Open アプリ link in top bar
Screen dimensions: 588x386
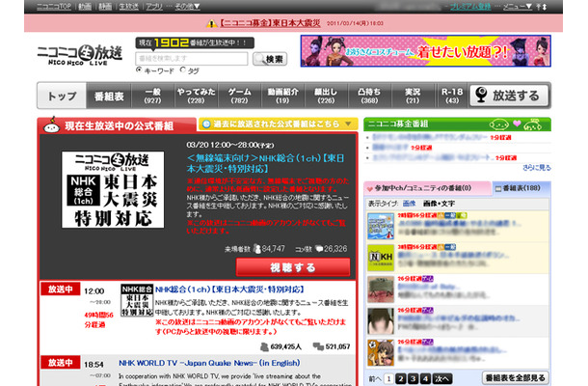click(x=154, y=7)
